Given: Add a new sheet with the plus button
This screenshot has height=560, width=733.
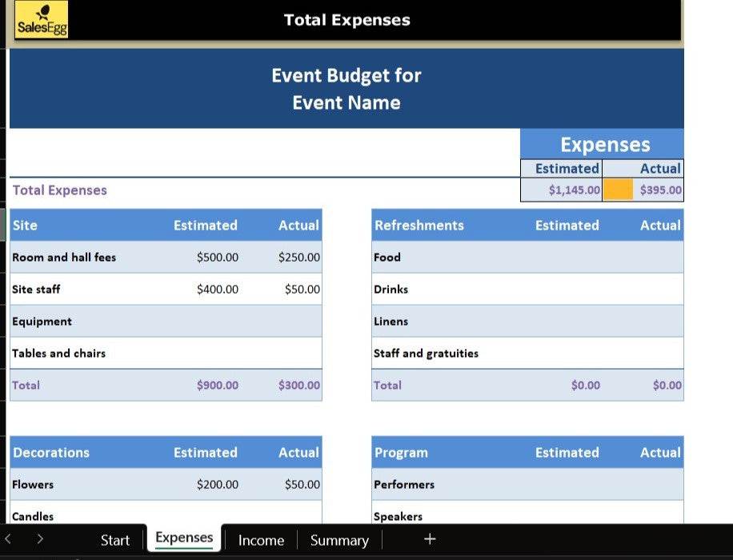Looking at the screenshot, I should coord(430,539).
